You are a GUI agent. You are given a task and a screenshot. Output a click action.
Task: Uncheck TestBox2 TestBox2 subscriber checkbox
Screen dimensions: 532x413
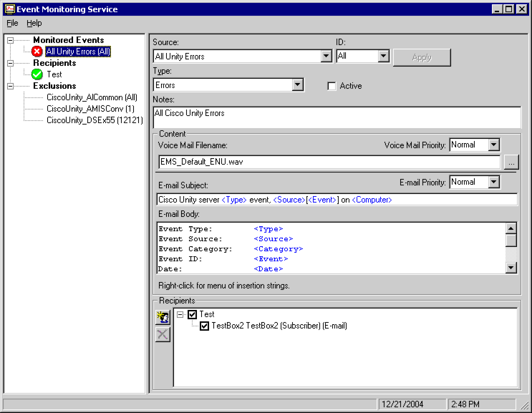(x=205, y=326)
